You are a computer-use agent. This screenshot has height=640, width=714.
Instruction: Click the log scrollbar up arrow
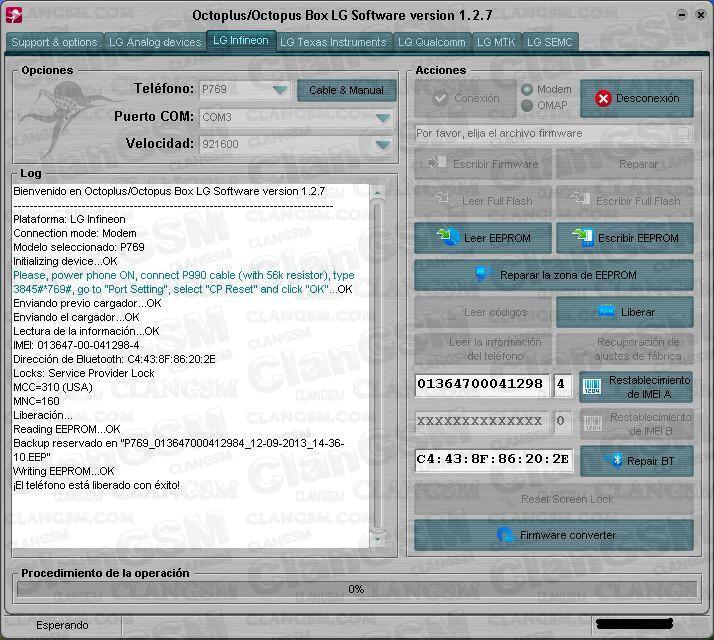(x=377, y=192)
